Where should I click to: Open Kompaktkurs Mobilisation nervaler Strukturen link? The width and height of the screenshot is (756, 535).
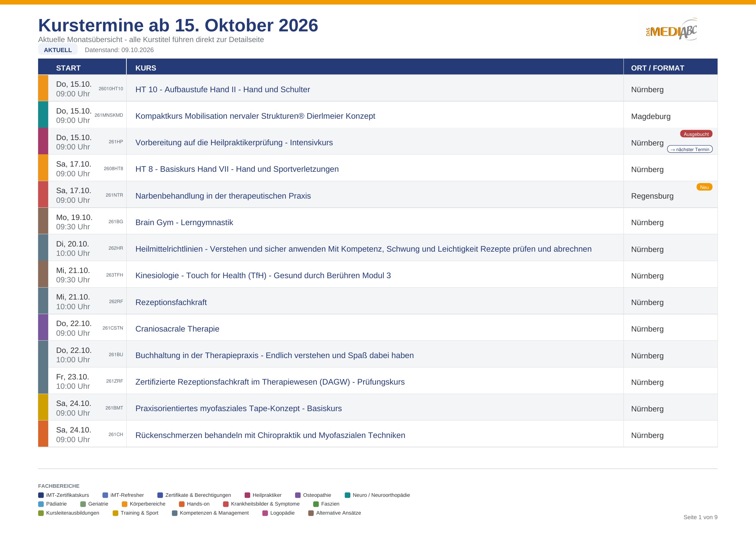click(255, 116)
